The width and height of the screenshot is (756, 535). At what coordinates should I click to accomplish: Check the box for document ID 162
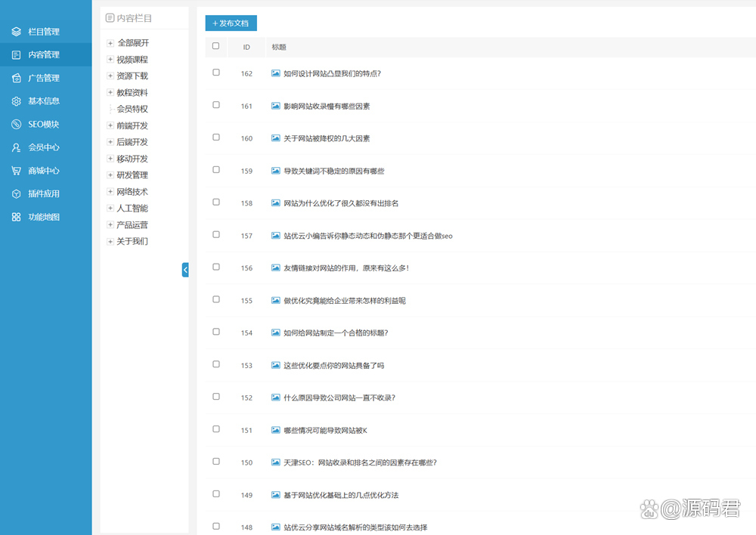coord(216,73)
